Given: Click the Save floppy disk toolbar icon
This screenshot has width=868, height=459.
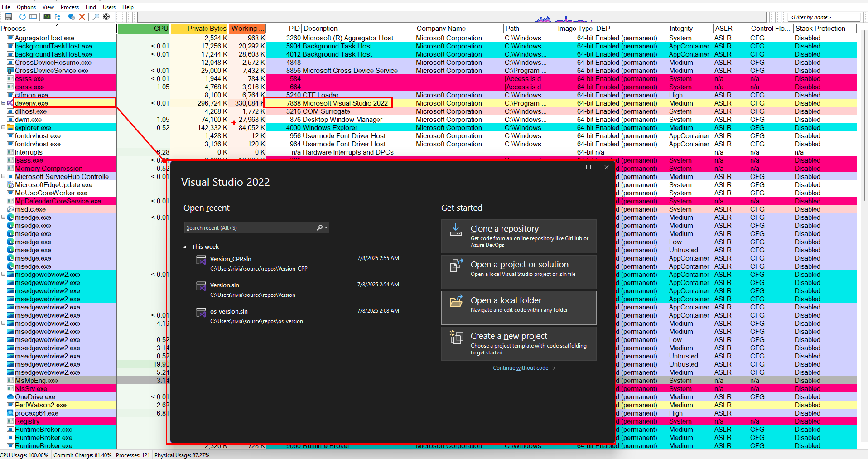Looking at the screenshot, I should (x=8, y=17).
